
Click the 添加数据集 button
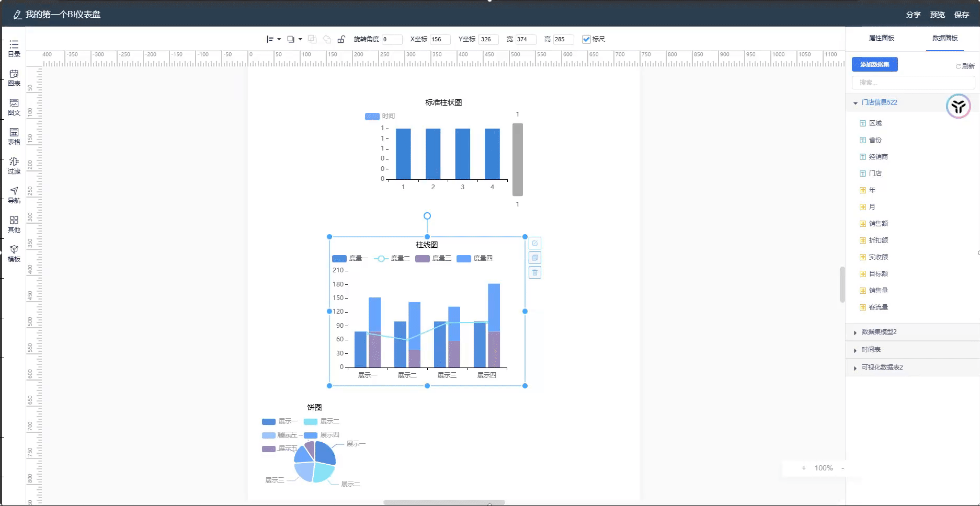875,64
